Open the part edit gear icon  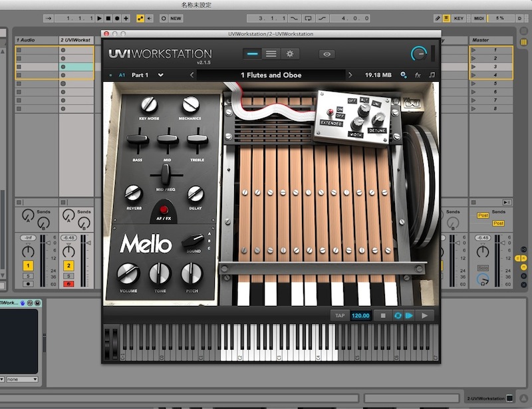404,75
